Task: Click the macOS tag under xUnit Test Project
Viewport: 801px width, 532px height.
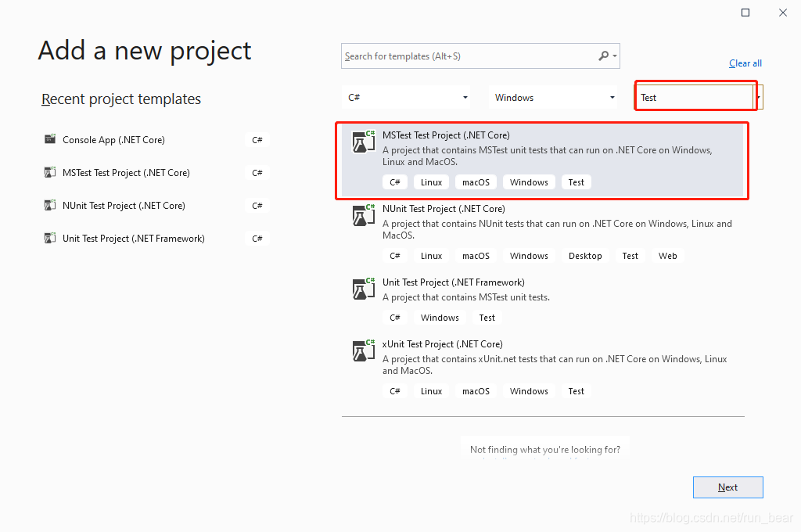Action: (x=476, y=391)
